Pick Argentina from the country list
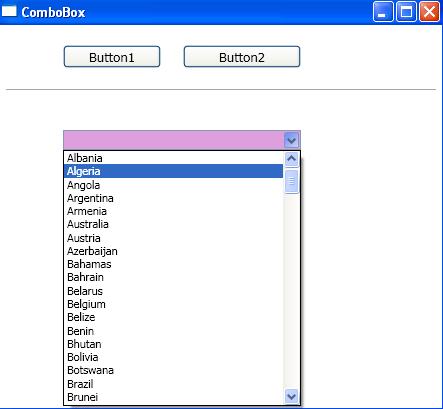443x409 pixels. [x=173, y=198]
